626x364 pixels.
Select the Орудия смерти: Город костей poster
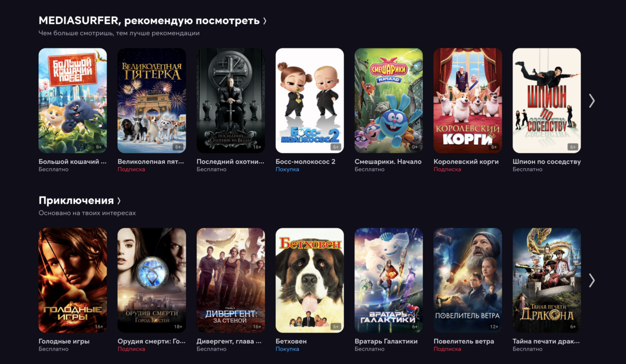(152, 280)
